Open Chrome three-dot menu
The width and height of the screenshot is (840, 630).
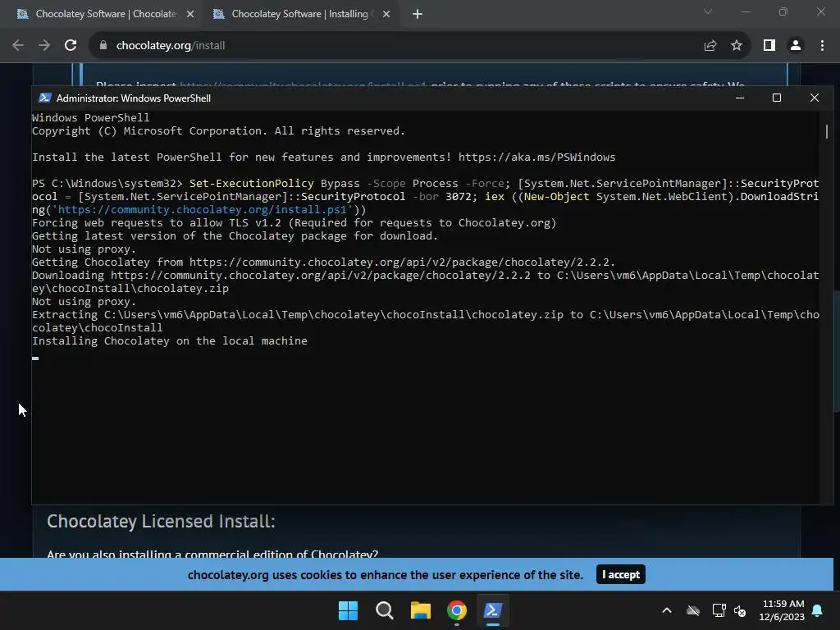[822, 46]
